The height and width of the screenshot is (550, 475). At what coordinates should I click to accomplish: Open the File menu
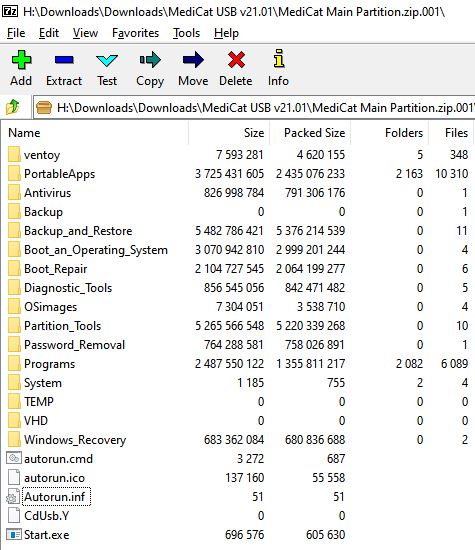coord(16,33)
